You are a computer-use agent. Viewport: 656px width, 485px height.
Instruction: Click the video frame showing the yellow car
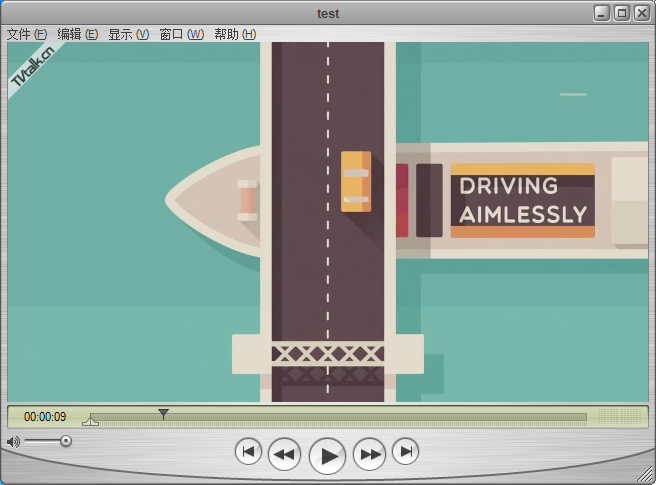click(x=328, y=222)
